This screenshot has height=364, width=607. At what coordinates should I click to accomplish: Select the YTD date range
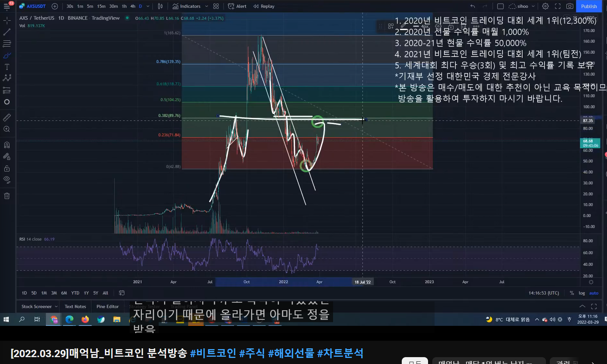click(x=76, y=293)
